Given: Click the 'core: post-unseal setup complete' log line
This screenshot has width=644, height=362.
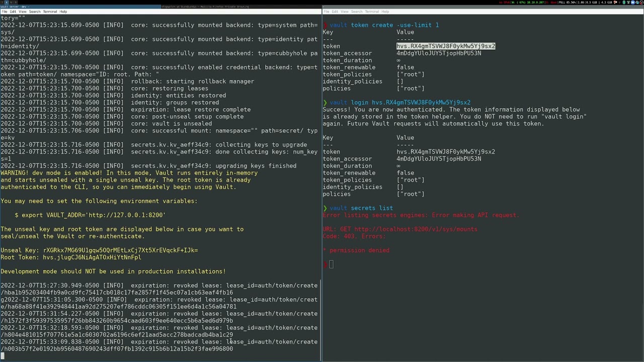Looking at the screenshot, I should pos(122,117).
